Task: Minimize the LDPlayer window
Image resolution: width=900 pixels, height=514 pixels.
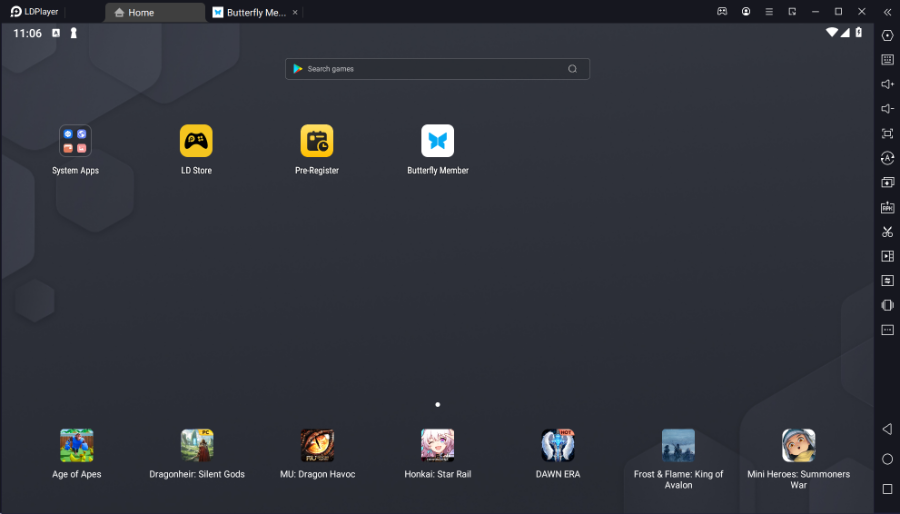Action: click(x=815, y=11)
